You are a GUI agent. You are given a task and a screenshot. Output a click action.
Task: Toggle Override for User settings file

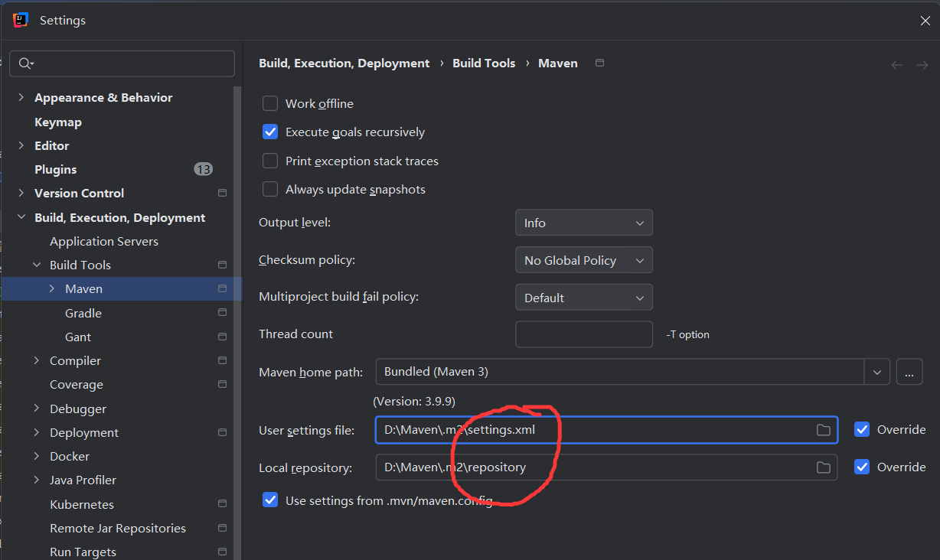coord(862,429)
